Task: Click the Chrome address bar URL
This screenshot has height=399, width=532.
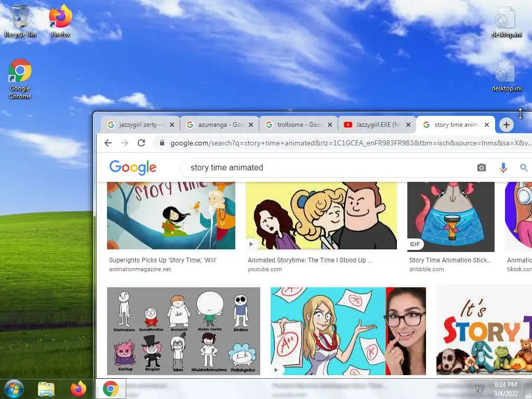Action: click(x=350, y=143)
